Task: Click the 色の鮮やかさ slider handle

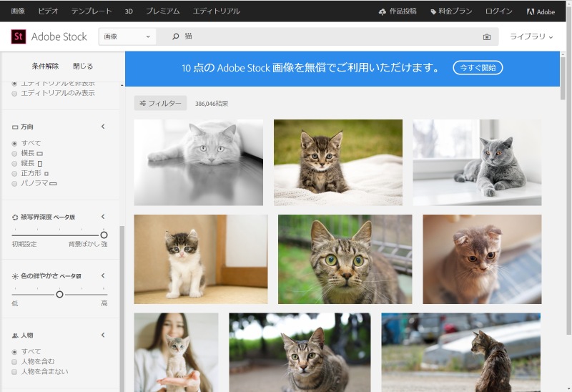Action: (60, 295)
